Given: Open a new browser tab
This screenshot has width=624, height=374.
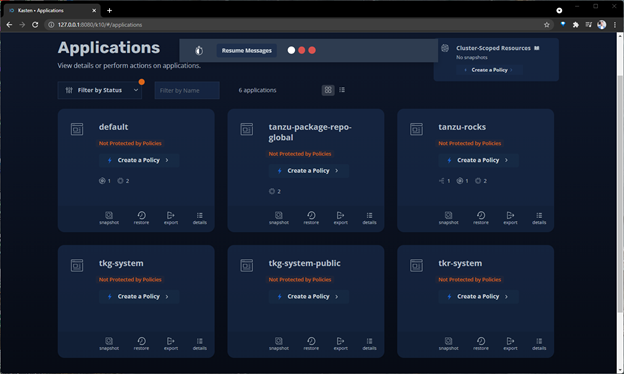Looking at the screenshot, I should [109, 10].
